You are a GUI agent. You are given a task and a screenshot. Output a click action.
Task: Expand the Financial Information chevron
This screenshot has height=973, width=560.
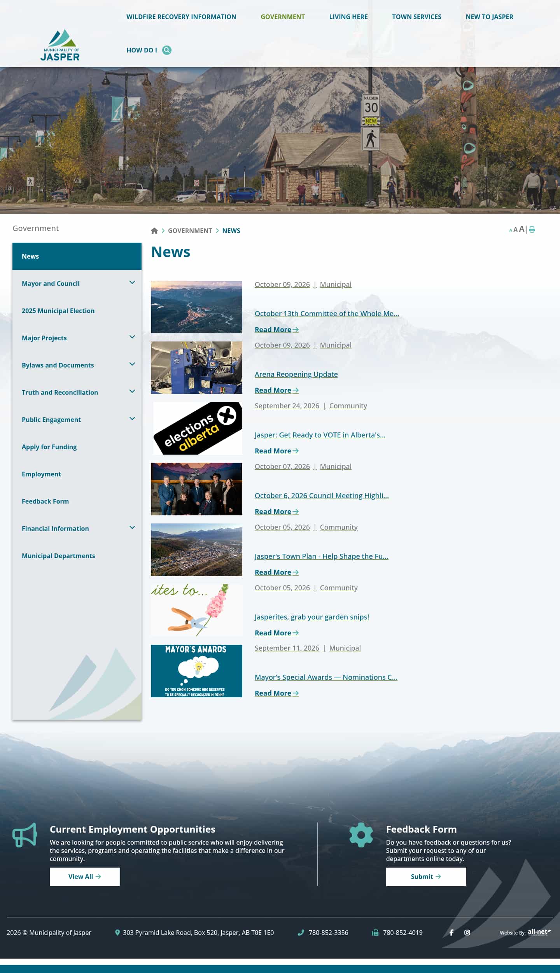pyautogui.click(x=132, y=527)
